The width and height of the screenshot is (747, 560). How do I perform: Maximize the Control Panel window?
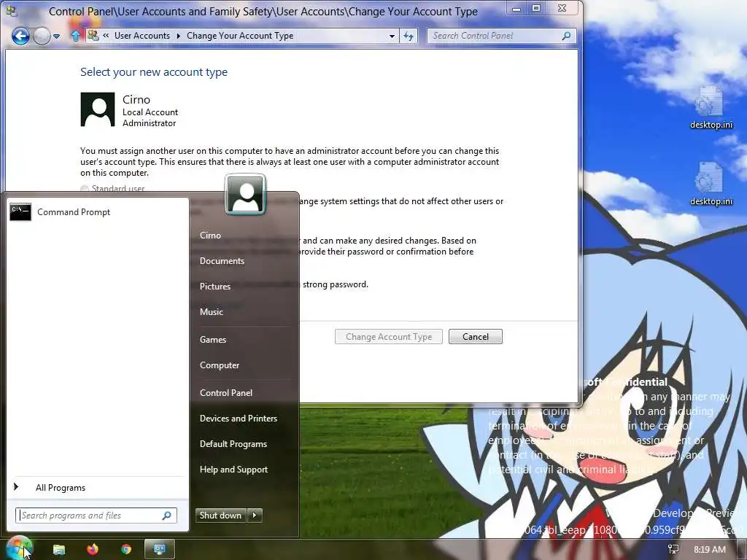tap(536, 8)
